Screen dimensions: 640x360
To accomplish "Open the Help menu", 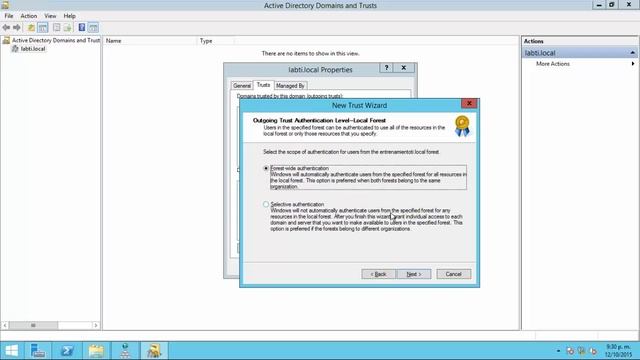I will 69,16.
